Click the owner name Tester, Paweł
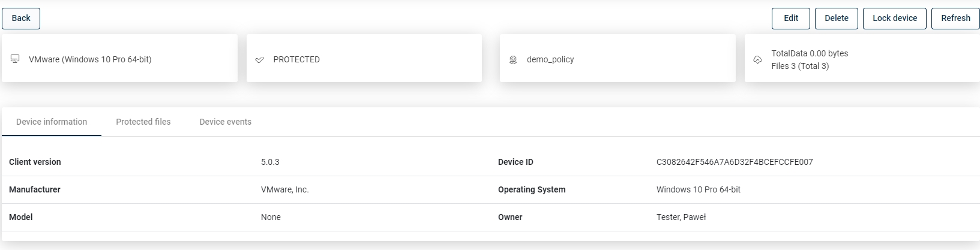The image size is (980, 250). coord(681,217)
